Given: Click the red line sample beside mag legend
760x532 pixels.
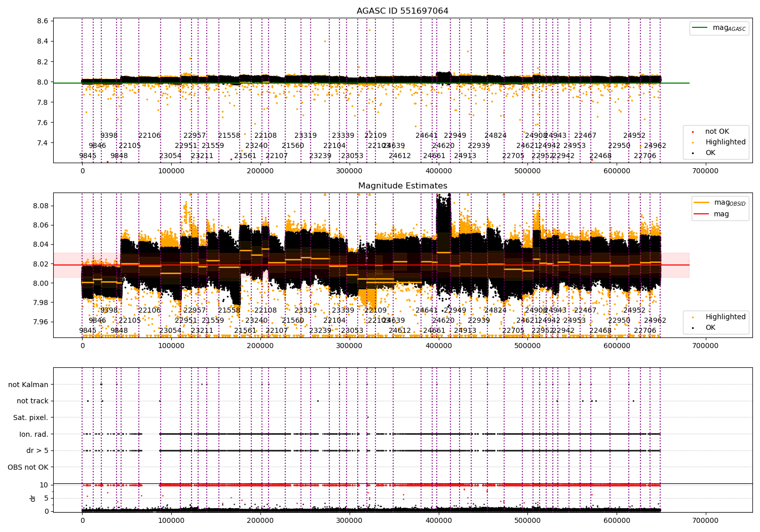Looking at the screenshot, I should pos(702,214).
